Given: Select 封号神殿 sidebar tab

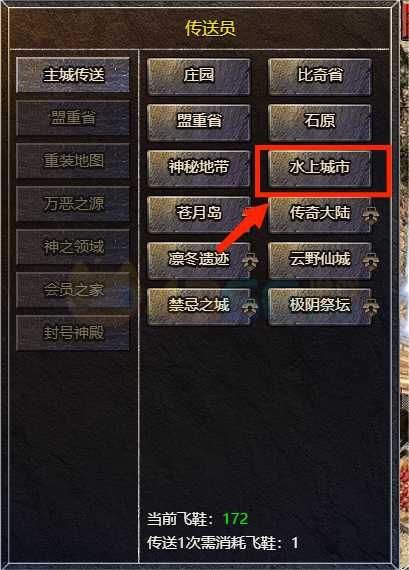Looking at the screenshot, I should 73,333.
